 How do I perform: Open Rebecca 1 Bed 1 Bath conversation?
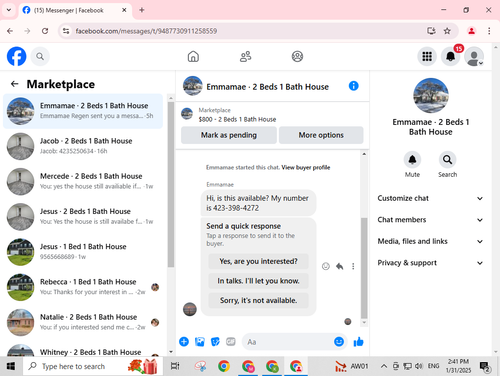(83, 287)
